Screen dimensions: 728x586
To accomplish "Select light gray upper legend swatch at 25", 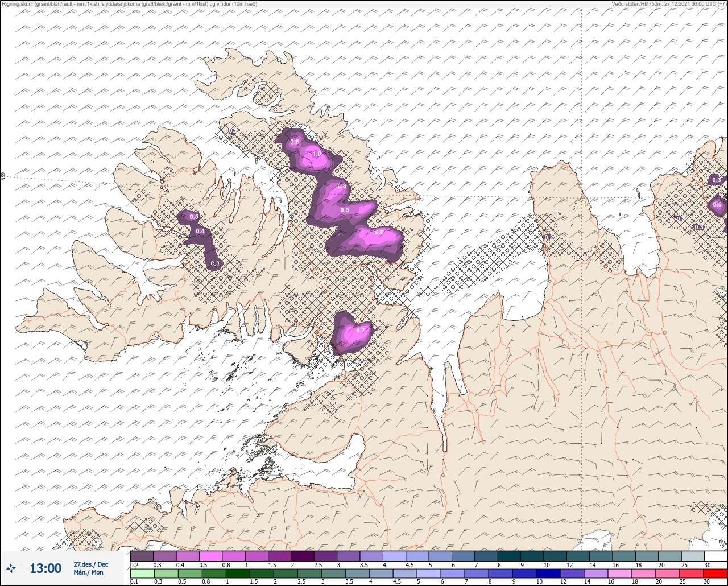I will coord(693,556).
